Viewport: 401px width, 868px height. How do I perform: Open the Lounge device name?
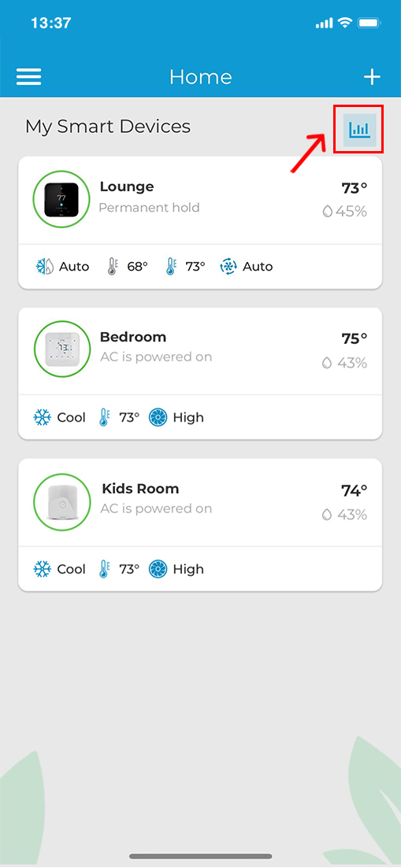tap(127, 187)
